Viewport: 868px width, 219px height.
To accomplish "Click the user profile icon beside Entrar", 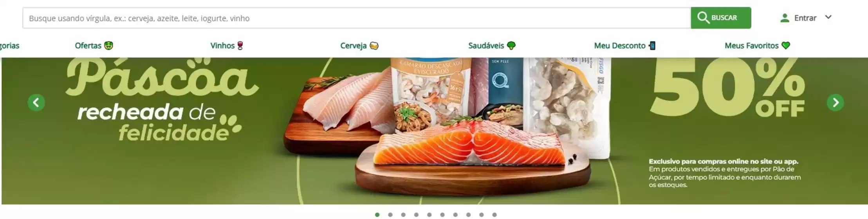I will (785, 18).
